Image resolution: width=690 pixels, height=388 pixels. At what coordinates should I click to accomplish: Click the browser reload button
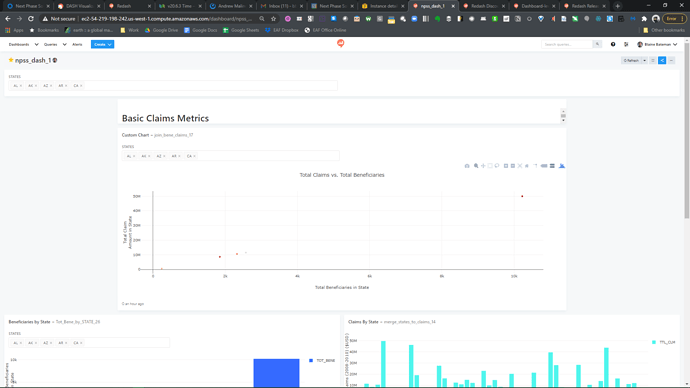tap(31, 19)
